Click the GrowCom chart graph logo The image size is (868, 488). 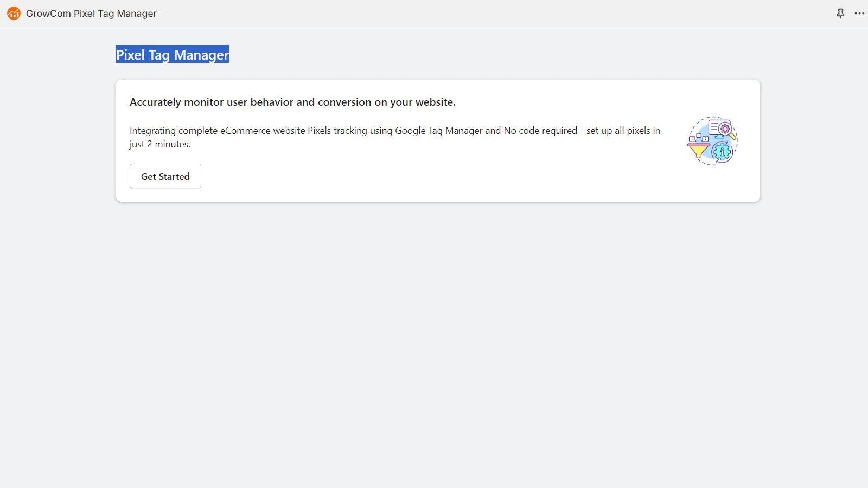pyautogui.click(x=14, y=13)
